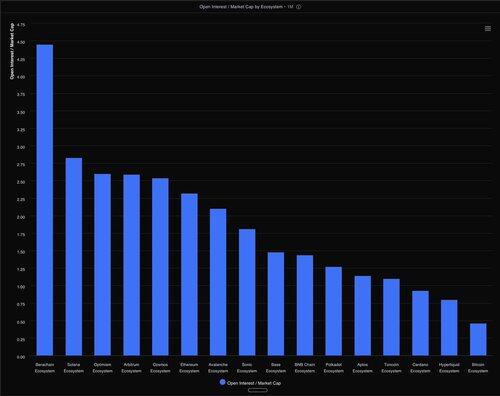Click the Optimism Ecosystem bar
The width and height of the screenshot is (500, 396).
pyautogui.click(x=102, y=265)
